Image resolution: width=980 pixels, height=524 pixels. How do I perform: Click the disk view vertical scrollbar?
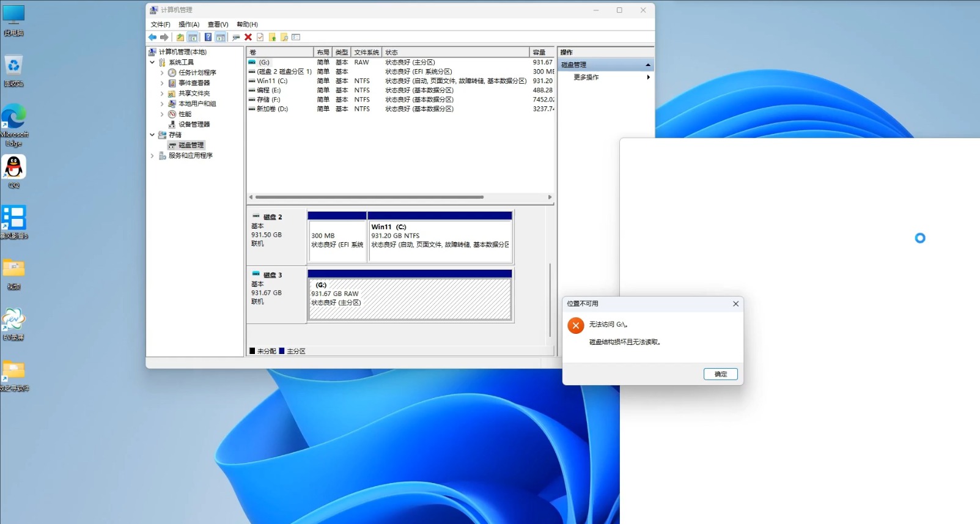click(x=550, y=300)
